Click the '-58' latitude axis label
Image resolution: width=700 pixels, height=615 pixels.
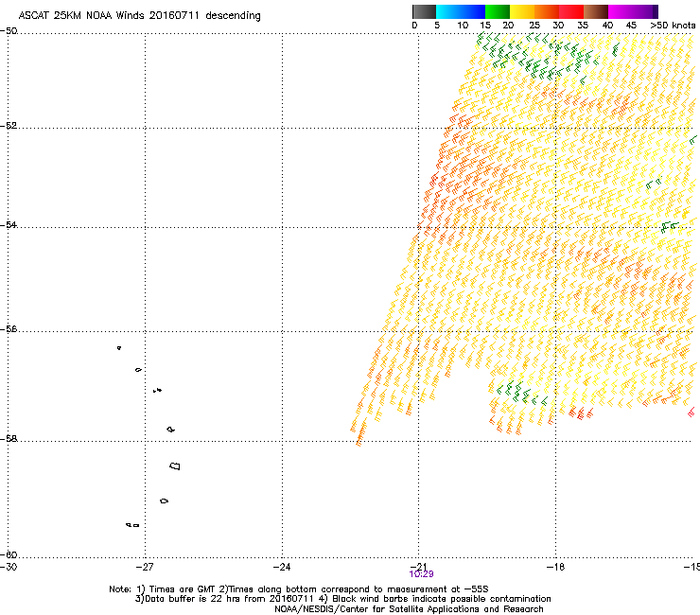pos(9,439)
